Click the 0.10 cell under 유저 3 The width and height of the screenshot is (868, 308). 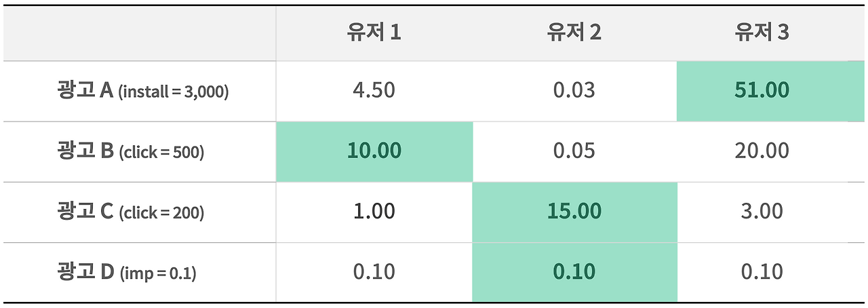[770, 272]
